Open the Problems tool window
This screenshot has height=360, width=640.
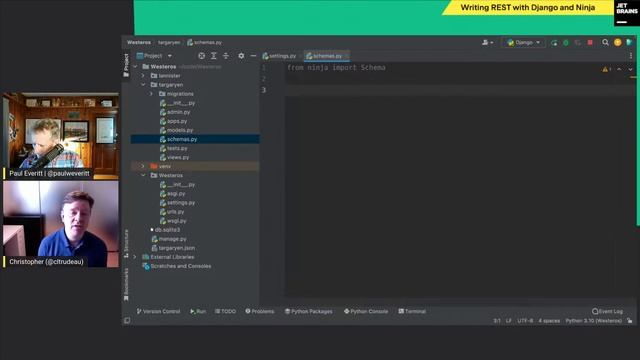(x=260, y=311)
